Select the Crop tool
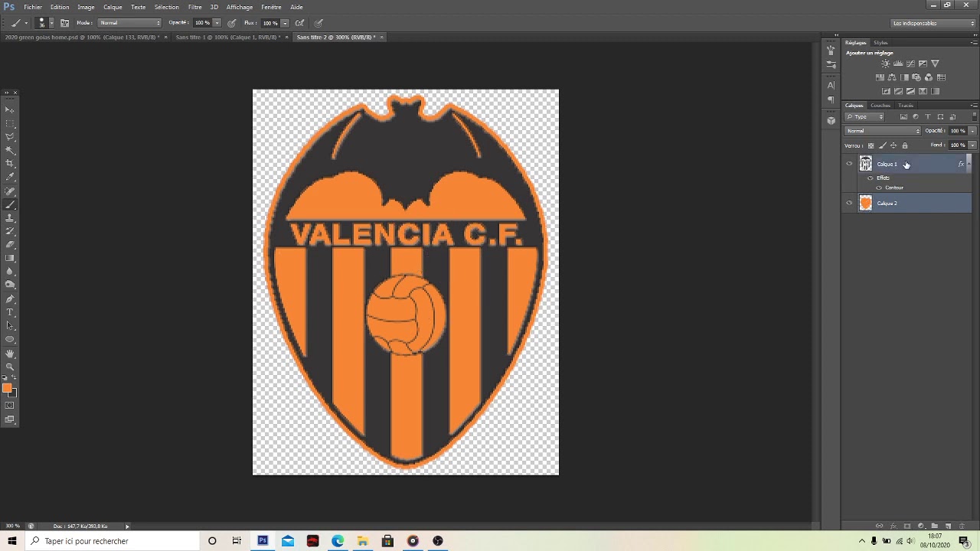Viewport: 980px width, 551px height. click(x=10, y=164)
